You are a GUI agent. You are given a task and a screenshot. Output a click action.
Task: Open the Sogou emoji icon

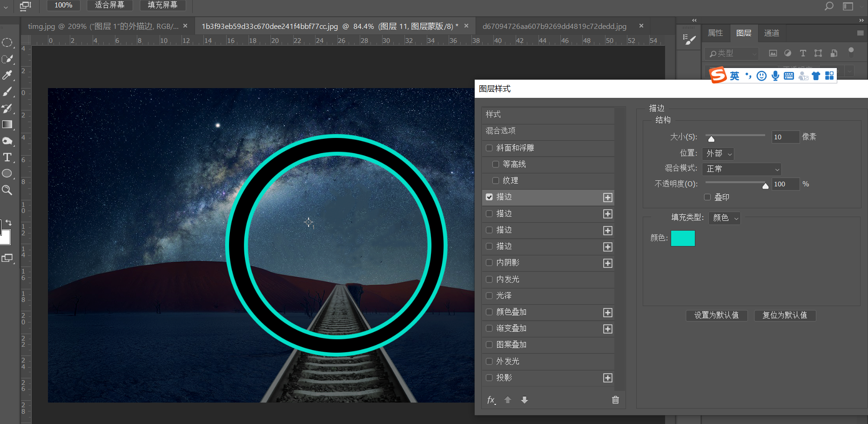(761, 76)
